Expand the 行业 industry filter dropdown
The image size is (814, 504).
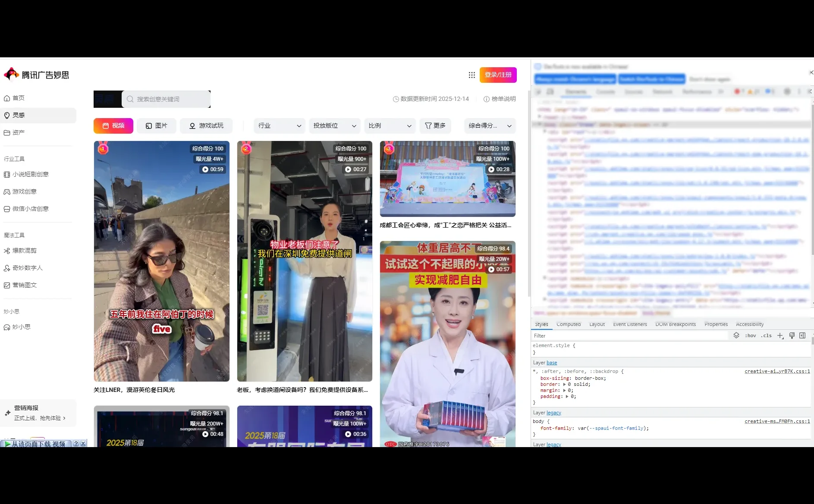point(279,125)
